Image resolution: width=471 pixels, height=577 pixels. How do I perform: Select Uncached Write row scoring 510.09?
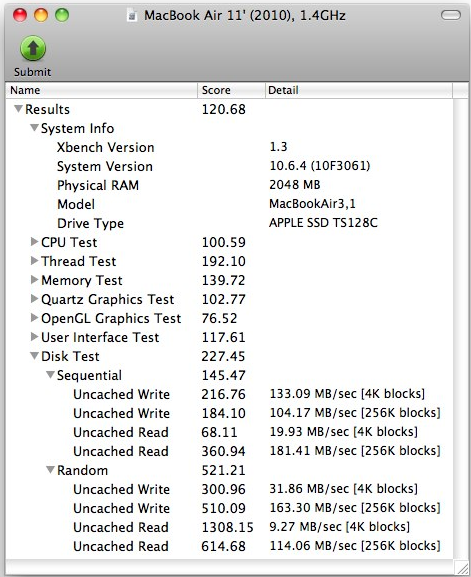pyautogui.click(x=229, y=508)
